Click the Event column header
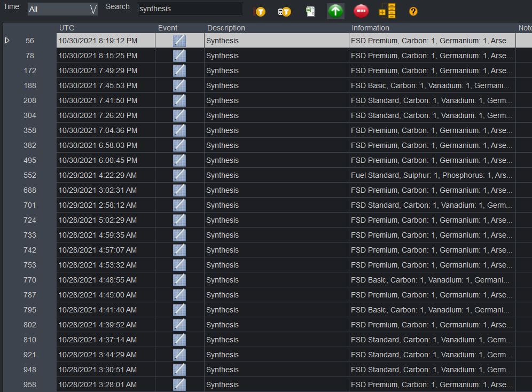 (168, 28)
